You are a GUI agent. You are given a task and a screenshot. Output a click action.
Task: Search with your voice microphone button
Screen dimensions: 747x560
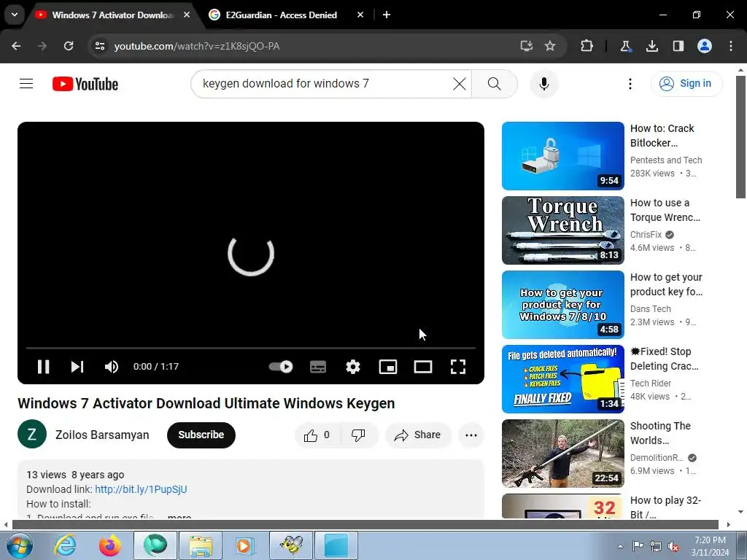[544, 84]
